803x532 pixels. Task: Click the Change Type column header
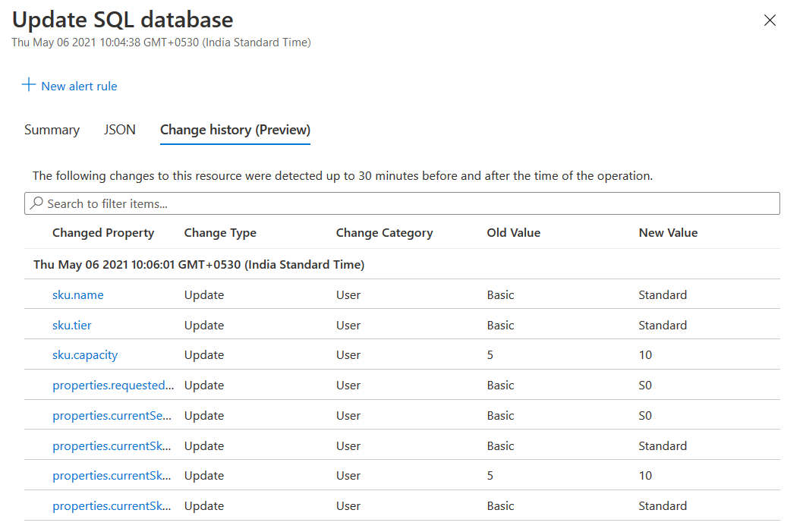pos(220,233)
